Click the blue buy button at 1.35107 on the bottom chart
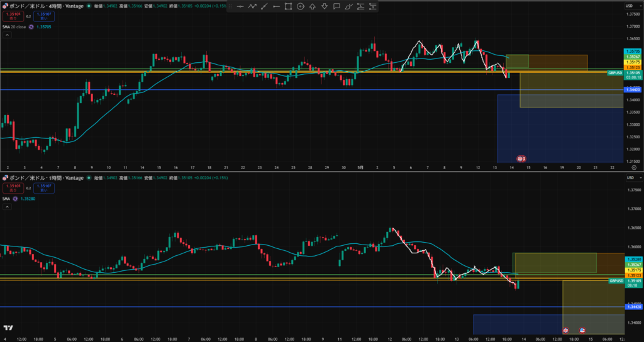Viewport: 644px width, 342px height. (x=43, y=189)
